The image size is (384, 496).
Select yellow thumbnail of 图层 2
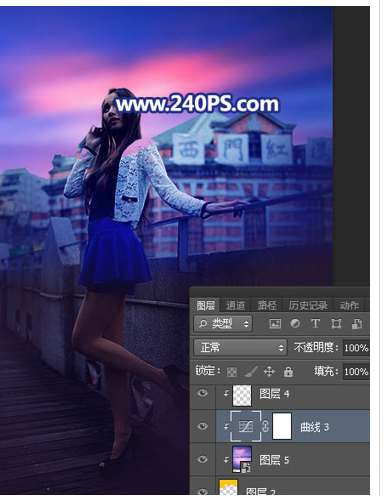point(228,487)
